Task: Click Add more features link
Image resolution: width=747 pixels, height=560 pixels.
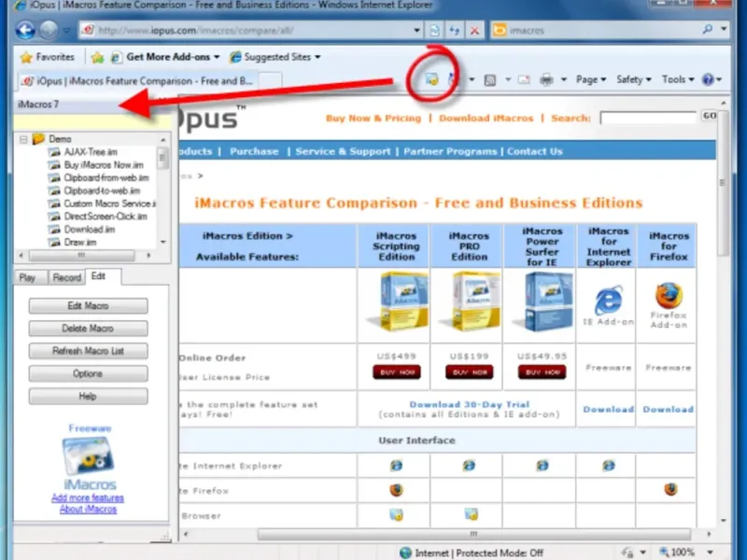Action: pos(88,498)
